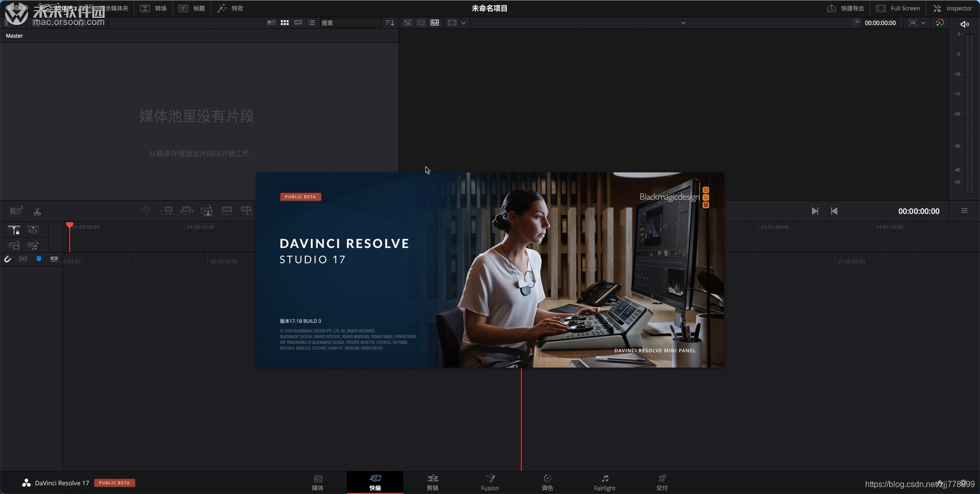Click the viewer timecode 00:00:00:00 field
Viewport: 980px width, 494px height.
(x=880, y=23)
